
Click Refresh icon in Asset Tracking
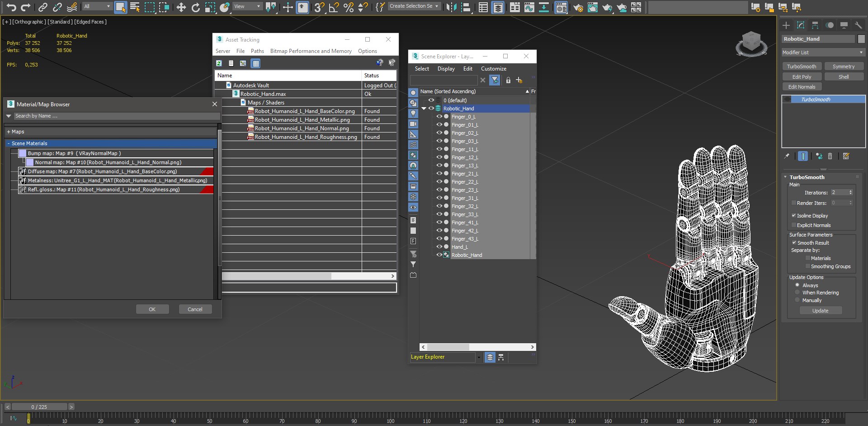[x=219, y=63]
